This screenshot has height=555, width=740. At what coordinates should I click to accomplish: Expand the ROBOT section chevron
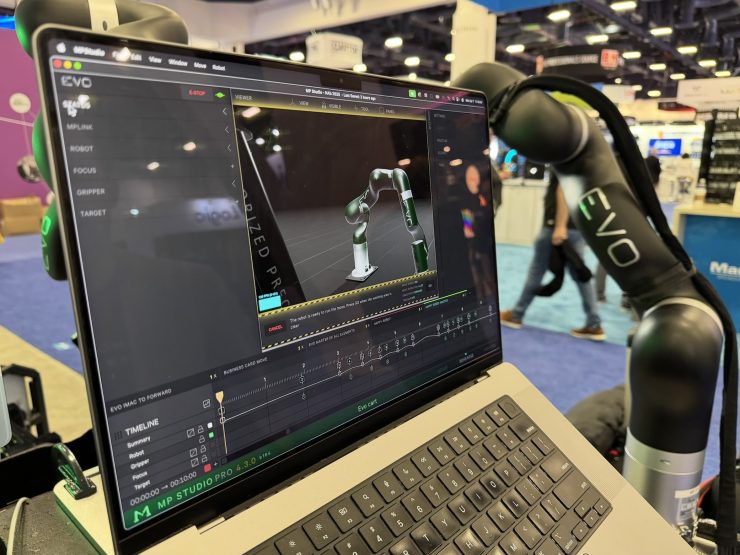229,148
